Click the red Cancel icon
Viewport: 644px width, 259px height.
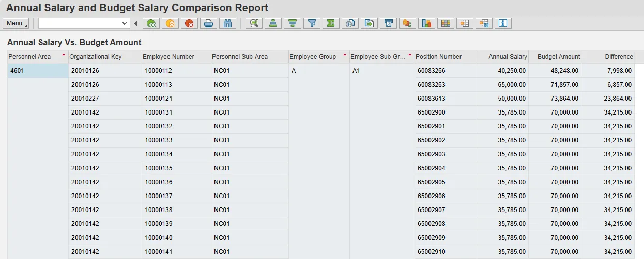click(189, 23)
